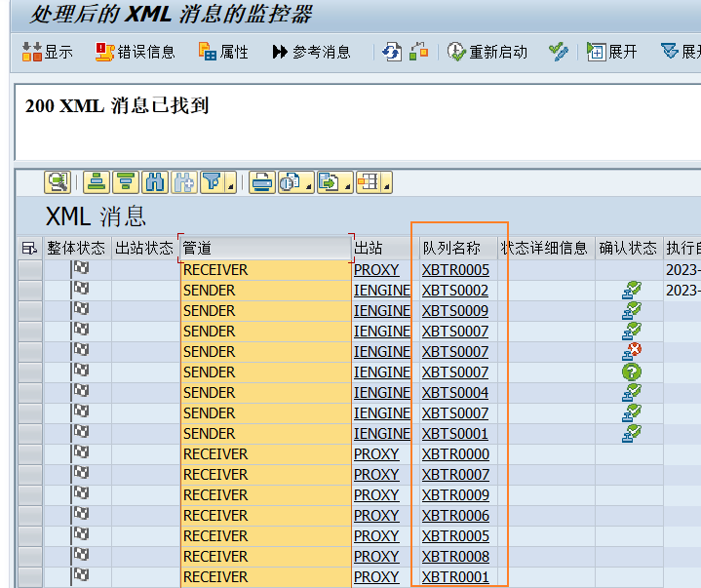Image resolution: width=701 pixels, height=588 pixels.
Task: Click the green question mark status icon
Action: 631,372
